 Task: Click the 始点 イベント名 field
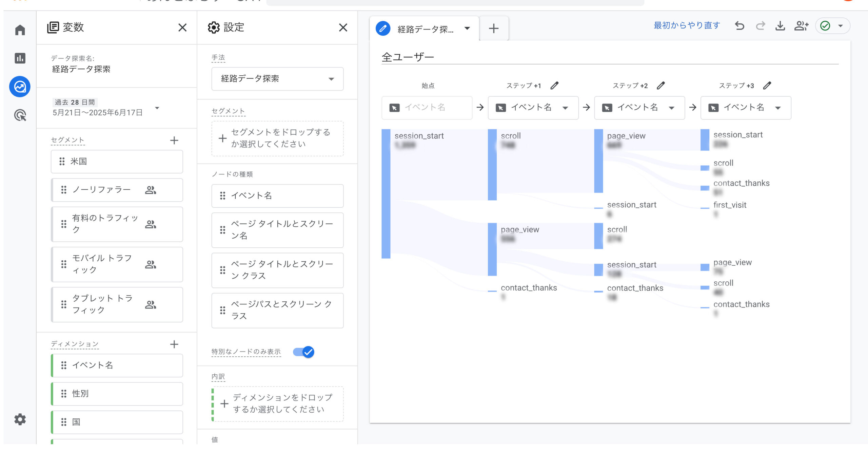[x=427, y=108]
